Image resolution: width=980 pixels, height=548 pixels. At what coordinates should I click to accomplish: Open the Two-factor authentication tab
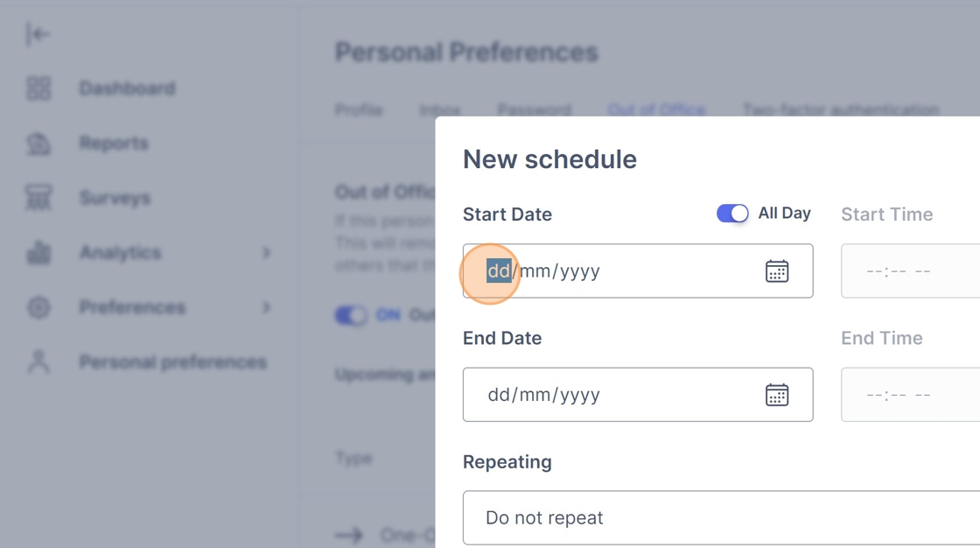841,110
